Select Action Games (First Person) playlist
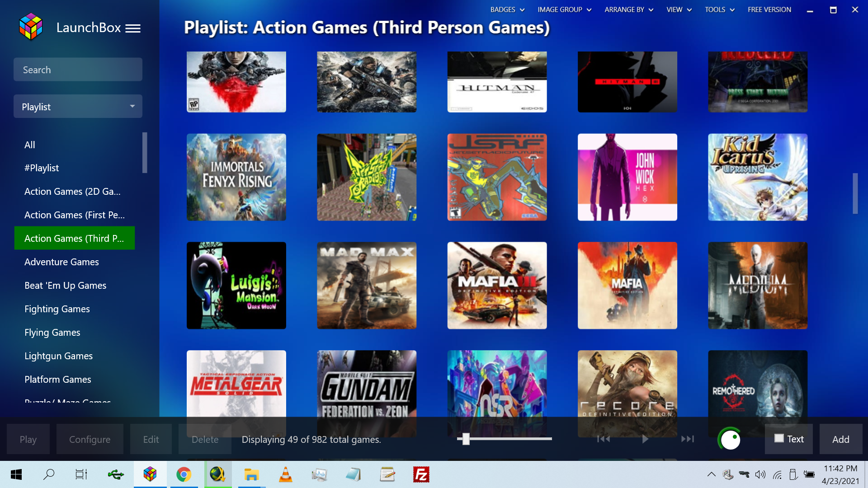This screenshot has height=488, width=868. click(x=75, y=215)
